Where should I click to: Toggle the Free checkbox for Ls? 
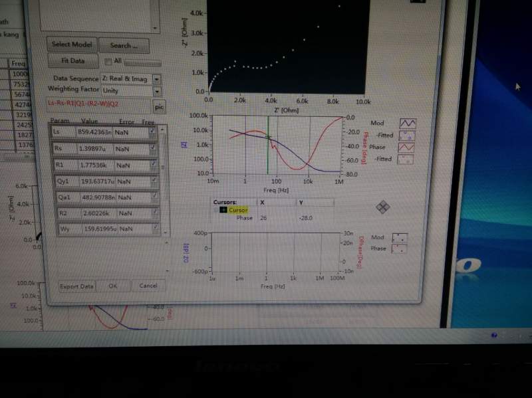tap(152, 131)
